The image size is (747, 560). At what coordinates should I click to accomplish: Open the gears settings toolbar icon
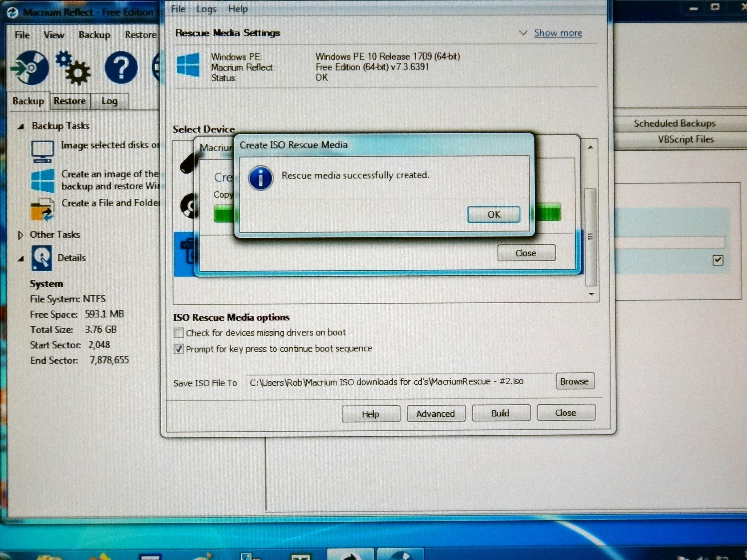coord(73,68)
